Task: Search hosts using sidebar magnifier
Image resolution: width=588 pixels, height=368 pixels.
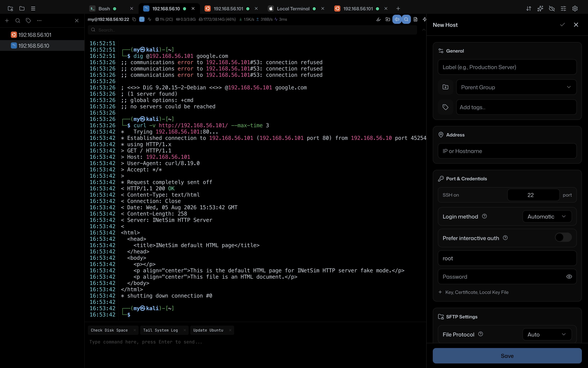Action: pos(18,21)
